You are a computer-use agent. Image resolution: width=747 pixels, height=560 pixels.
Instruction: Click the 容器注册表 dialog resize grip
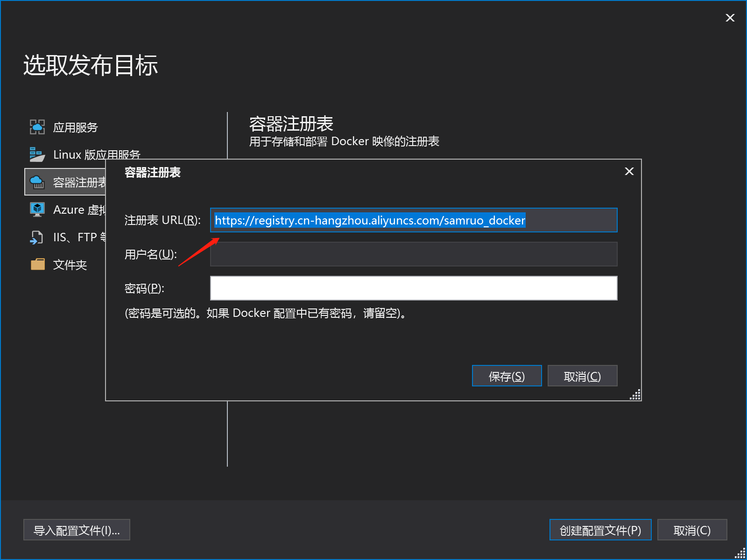pos(635,395)
